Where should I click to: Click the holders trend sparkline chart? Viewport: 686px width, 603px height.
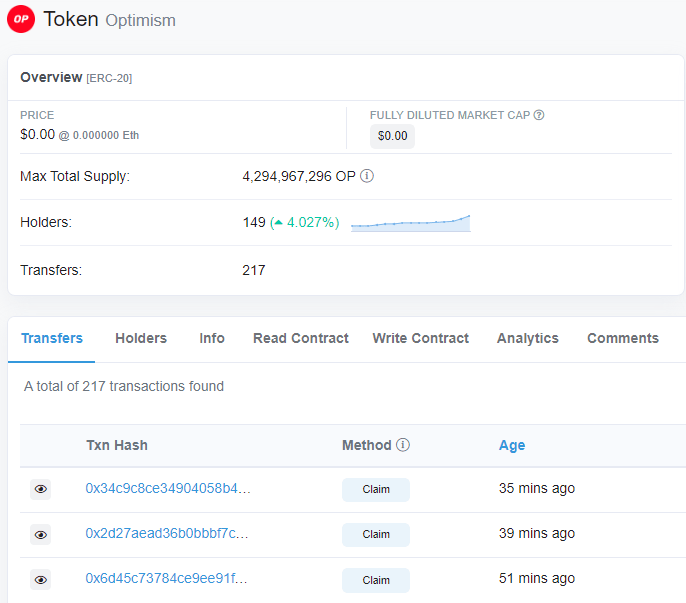[x=411, y=223]
